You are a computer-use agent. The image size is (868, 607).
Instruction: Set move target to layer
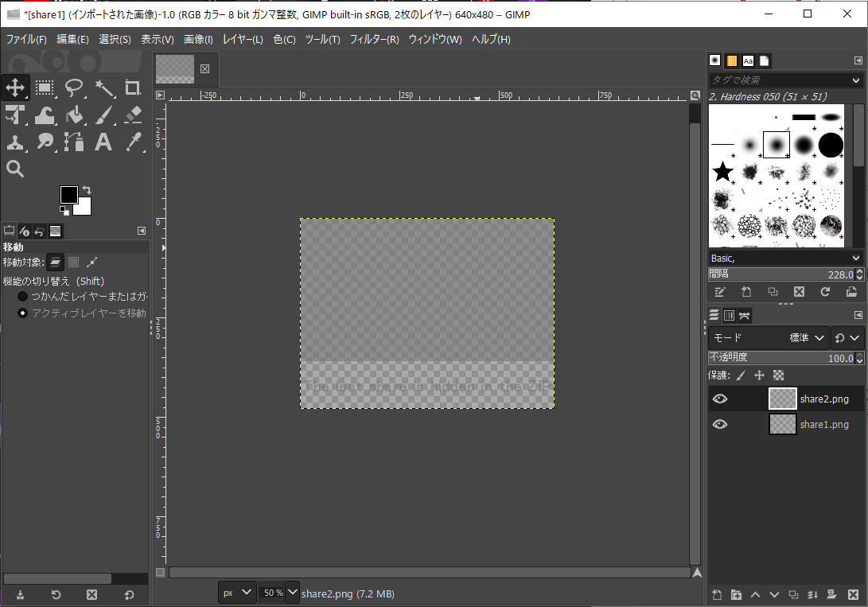coord(55,262)
